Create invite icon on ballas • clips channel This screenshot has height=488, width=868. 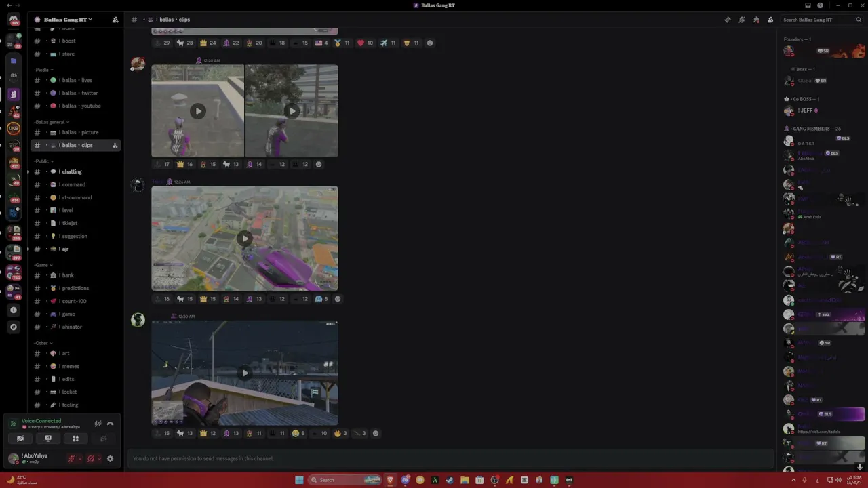[115, 145]
